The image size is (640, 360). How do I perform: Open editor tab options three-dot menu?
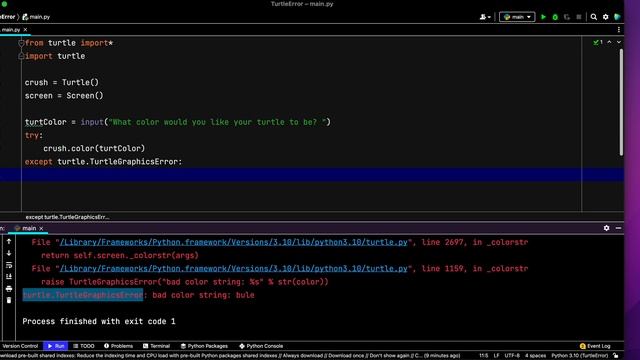[619, 30]
